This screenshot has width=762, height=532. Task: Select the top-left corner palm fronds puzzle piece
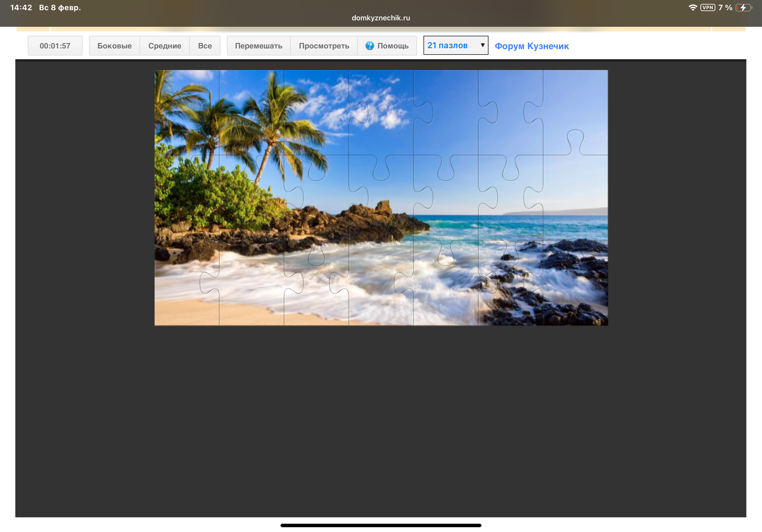click(184, 109)
